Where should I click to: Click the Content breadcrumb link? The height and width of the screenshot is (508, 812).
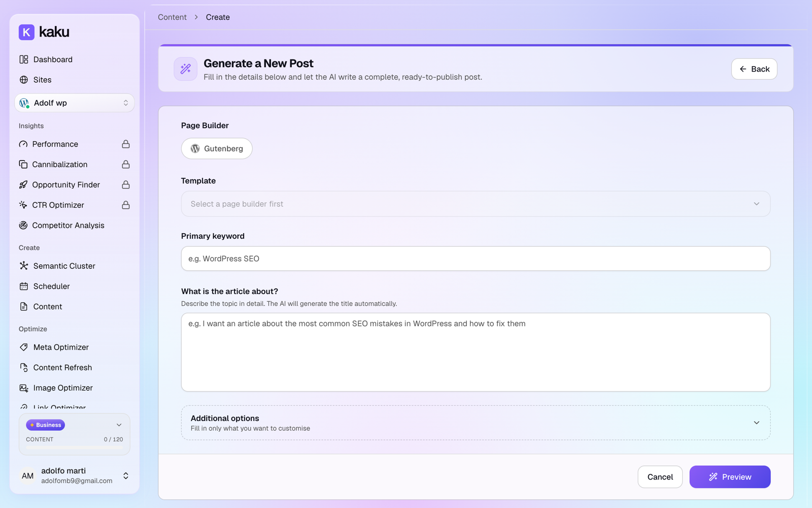(x=172, y=17)
